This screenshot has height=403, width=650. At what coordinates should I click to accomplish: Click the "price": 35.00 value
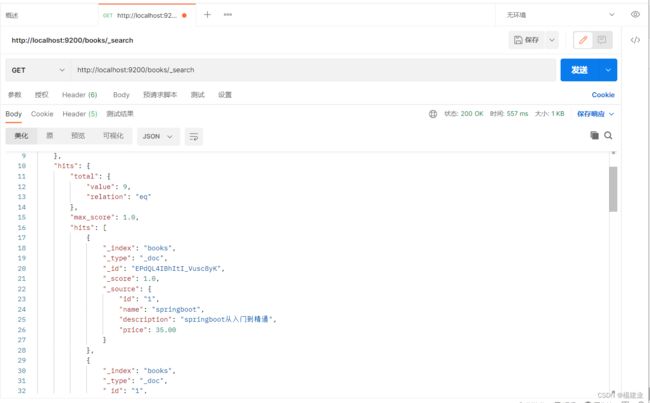tap(166, 330)
